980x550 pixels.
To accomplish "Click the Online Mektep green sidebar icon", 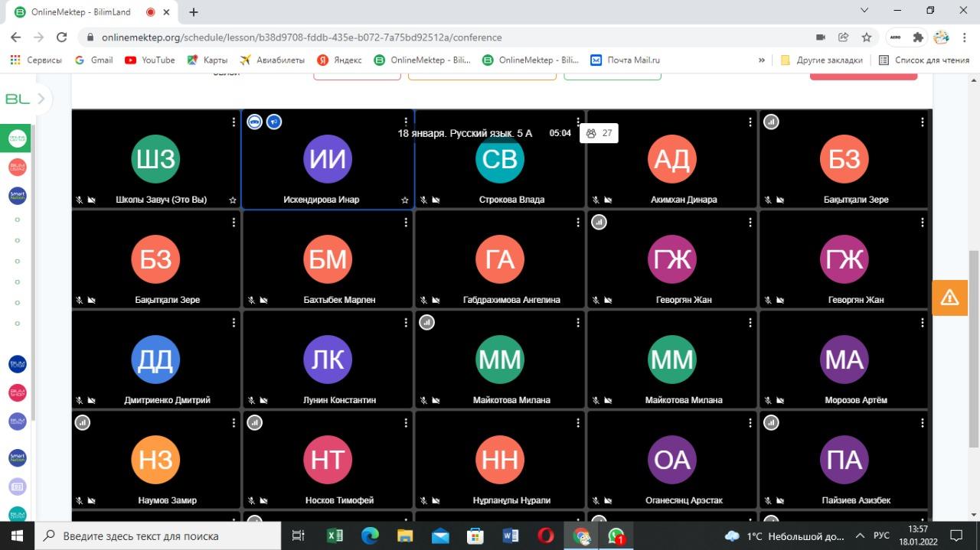I will 17,138.
